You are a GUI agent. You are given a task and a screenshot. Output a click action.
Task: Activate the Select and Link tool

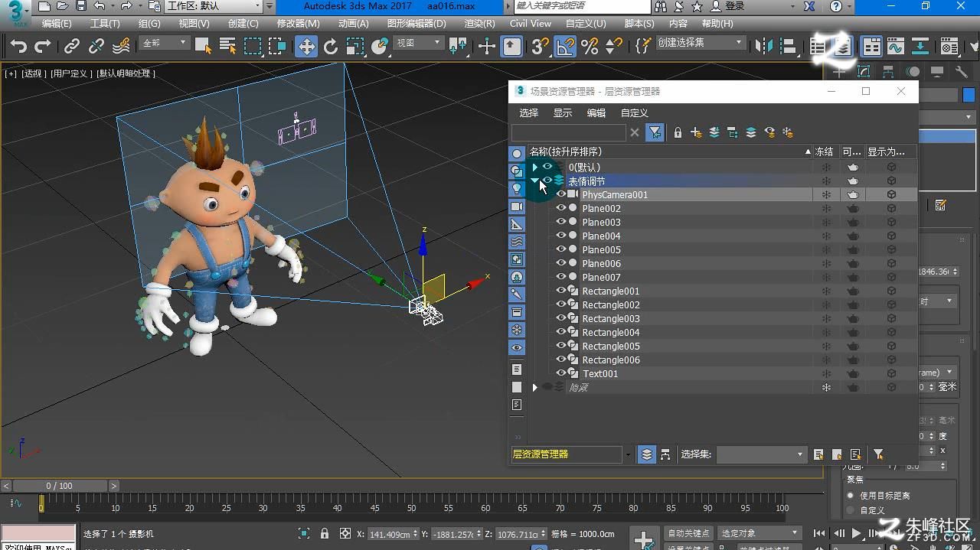pos(72,47)
